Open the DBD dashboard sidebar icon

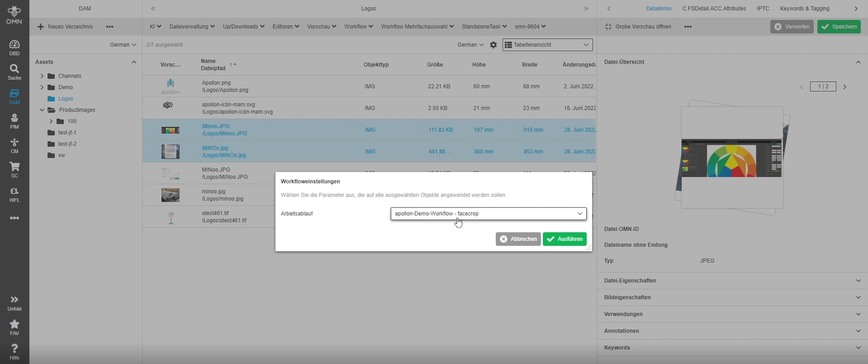[x=14, y=48]
